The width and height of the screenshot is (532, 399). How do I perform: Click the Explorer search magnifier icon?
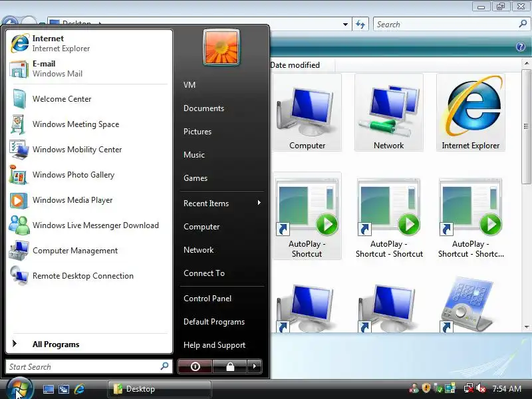523,24
